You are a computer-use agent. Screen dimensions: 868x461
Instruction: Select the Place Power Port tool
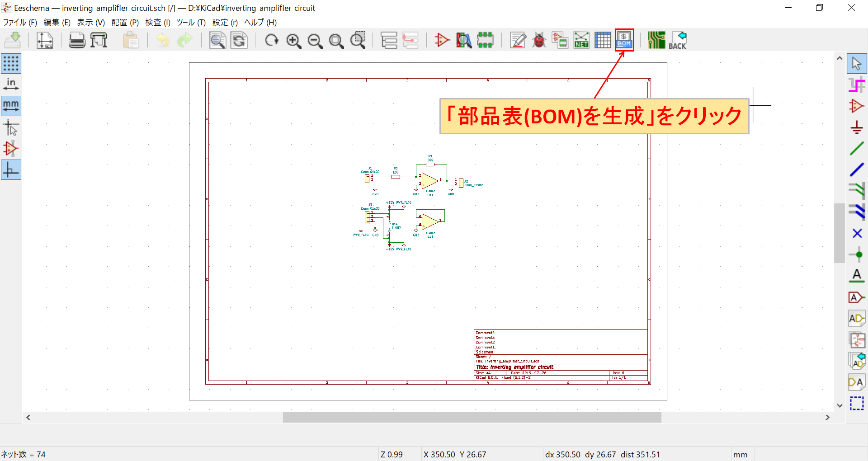pyautogui.click(x=857, y=127)
